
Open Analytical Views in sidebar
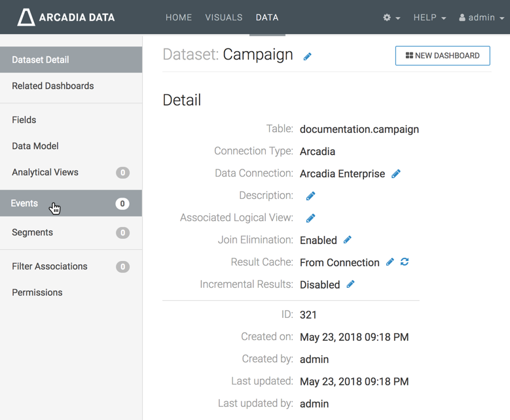[x=45, y=172]
